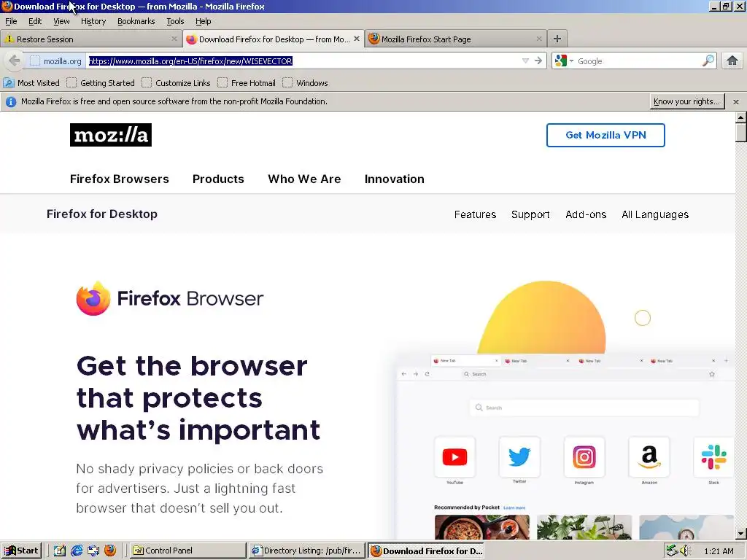The height and width of the screenshot is (560, 747).
Task: Close the Restore Session tab
Action: coord(174,39)
